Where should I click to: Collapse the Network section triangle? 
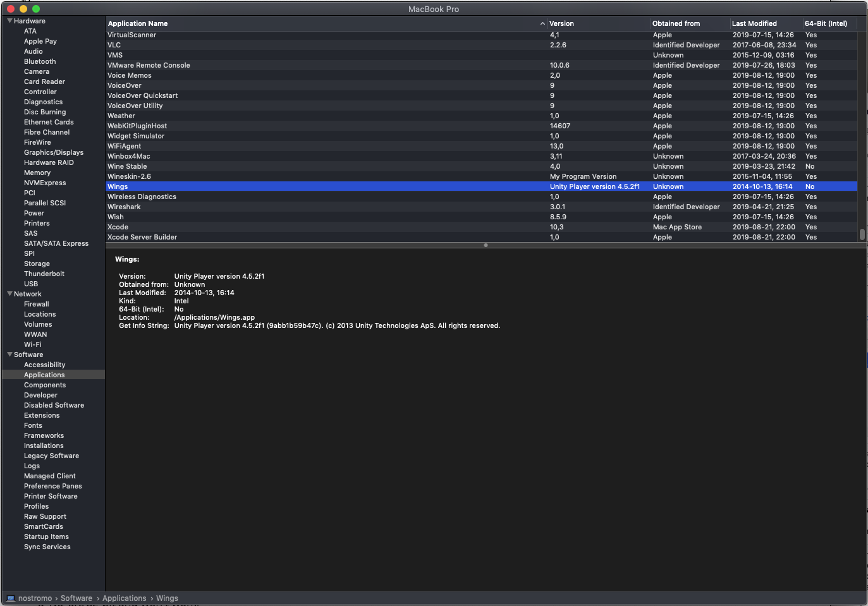pos(9,294)
